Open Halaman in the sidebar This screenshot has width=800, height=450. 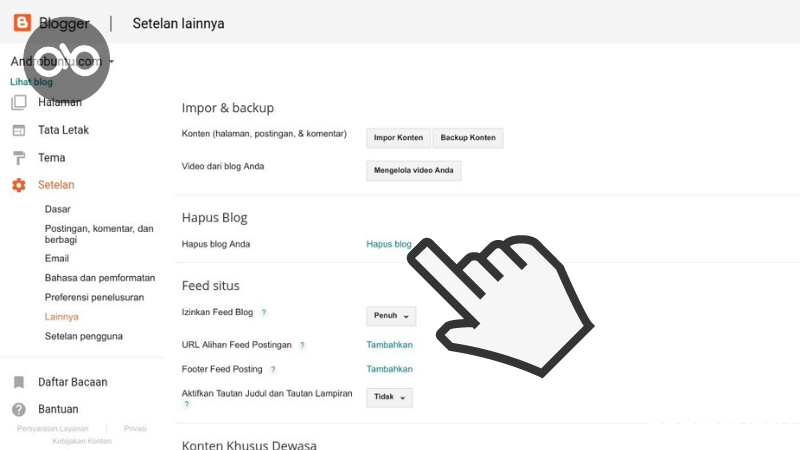pyautogui.click(x=60, y=102)
